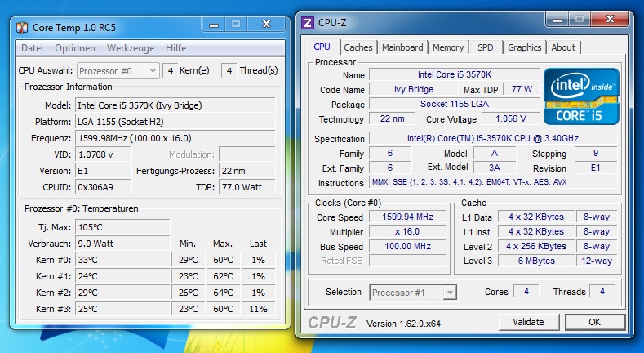Click Kern #0 temperature 33°C
Screen dimensions: 644x353
click(x=122, y=260)
